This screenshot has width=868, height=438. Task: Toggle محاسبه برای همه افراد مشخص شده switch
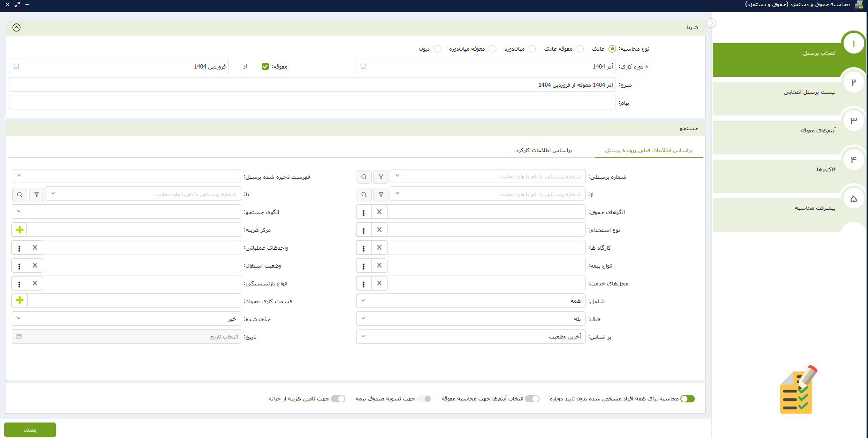687,399
